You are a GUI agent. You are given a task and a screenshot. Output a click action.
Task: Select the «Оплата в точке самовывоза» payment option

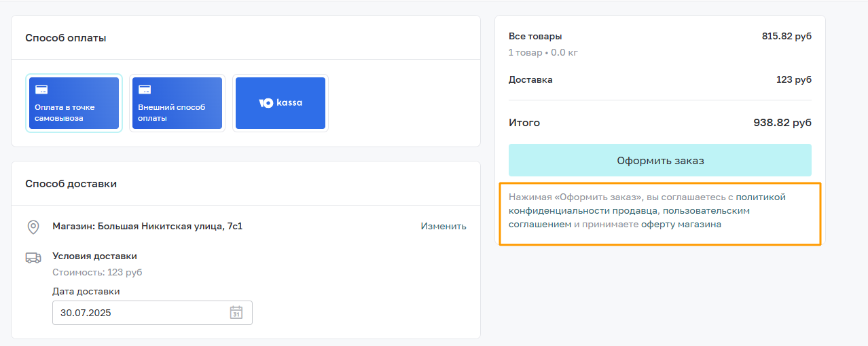(74, 103)
